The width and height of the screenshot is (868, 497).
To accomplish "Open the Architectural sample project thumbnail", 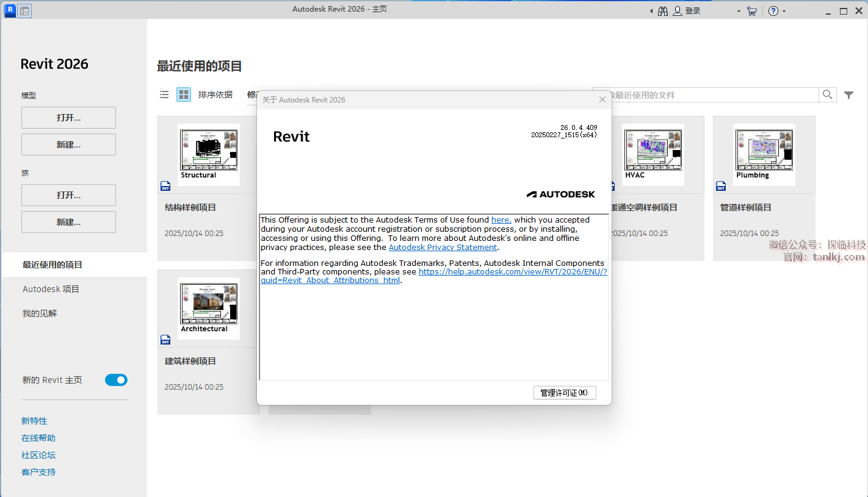I will tap(209, 309).
